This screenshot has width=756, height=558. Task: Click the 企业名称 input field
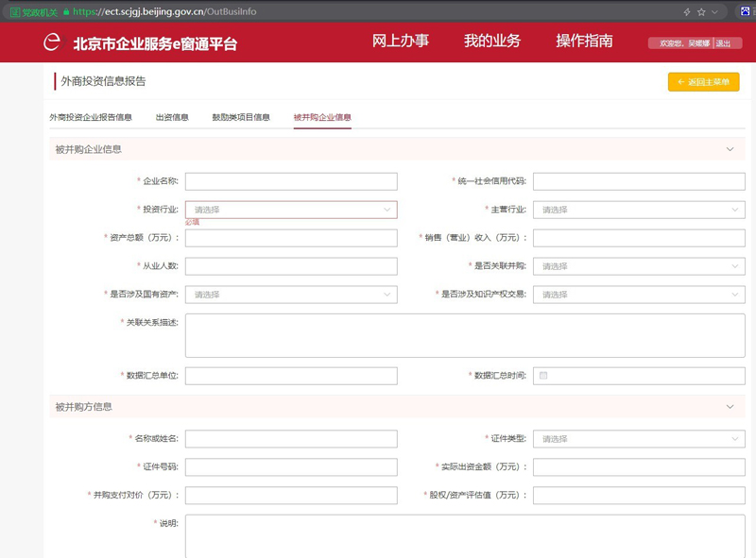pyautogui.click(x=291, y=181)
